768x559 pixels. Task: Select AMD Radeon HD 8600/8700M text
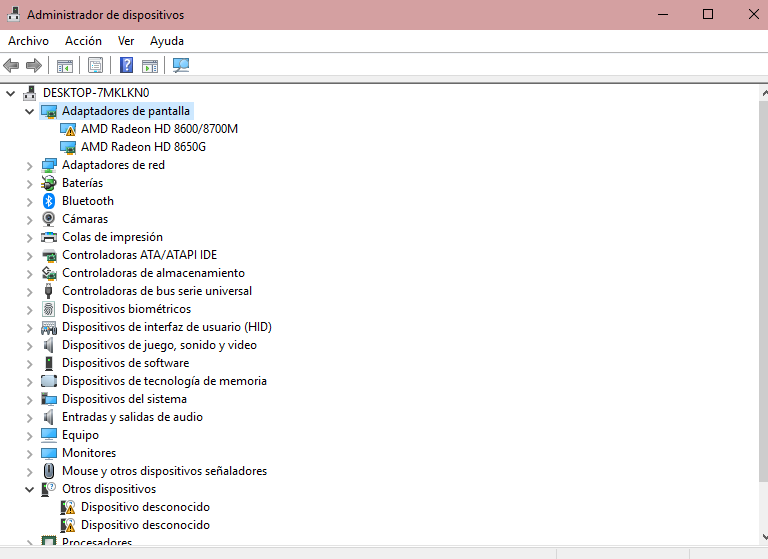point(159,129)
